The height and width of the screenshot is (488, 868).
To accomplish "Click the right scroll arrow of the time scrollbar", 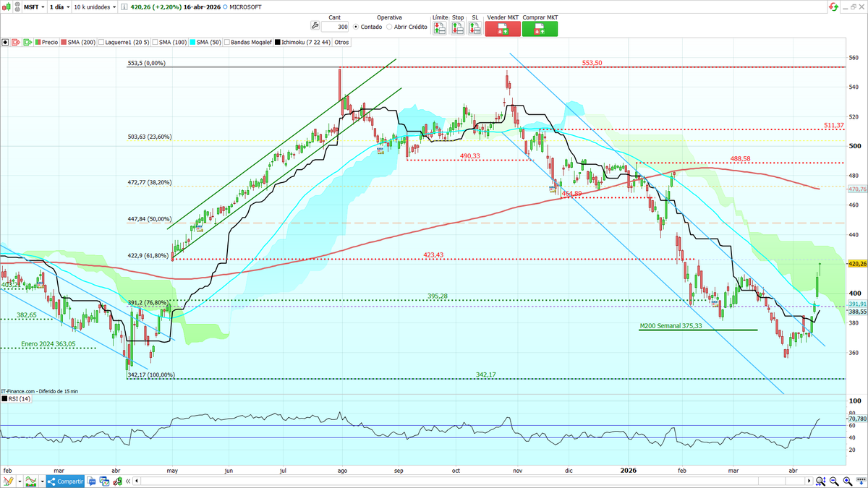I will pyautogui.click(x=810, y=481).
